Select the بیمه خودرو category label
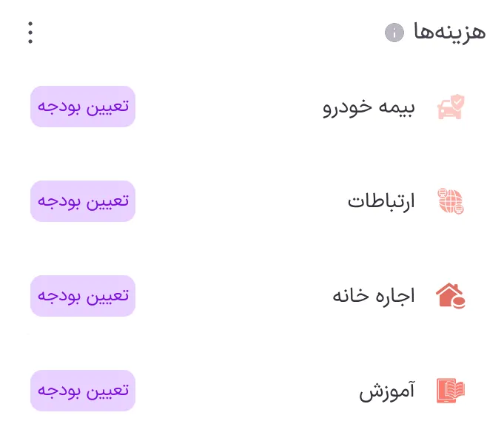 point(369,107)
